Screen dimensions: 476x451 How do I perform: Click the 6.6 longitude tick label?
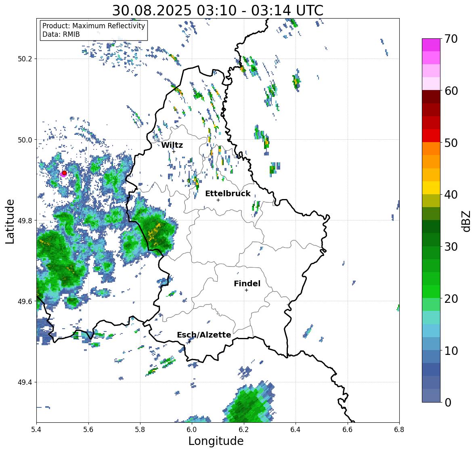coord(348,430)
